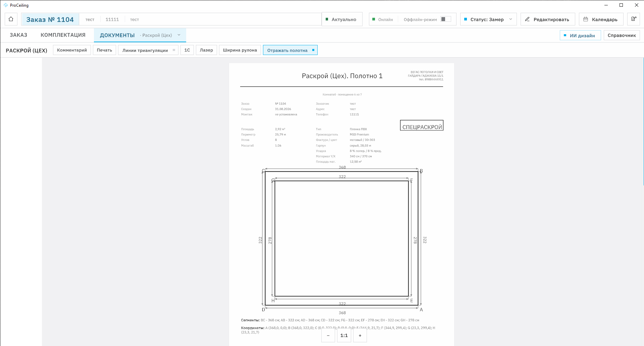Toggle Линии триангуляции option
Viewport: 644px width, 346px height.
tap(148, 50)
